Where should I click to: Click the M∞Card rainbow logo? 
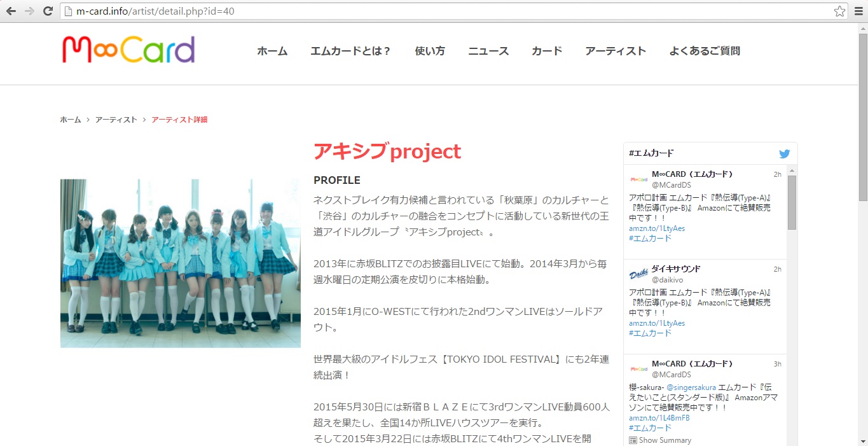click(x=128, y=50)
